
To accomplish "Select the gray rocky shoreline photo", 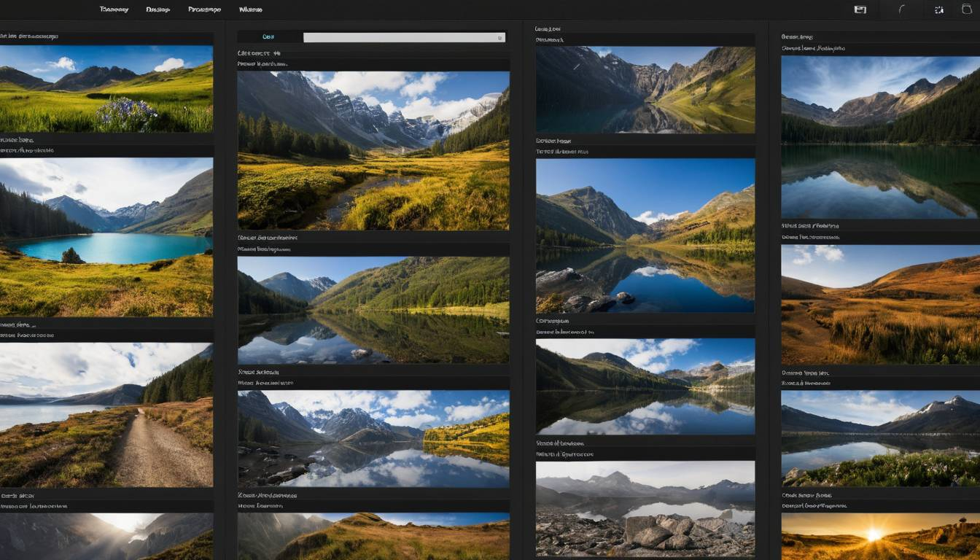I will [x=645, y=508].
